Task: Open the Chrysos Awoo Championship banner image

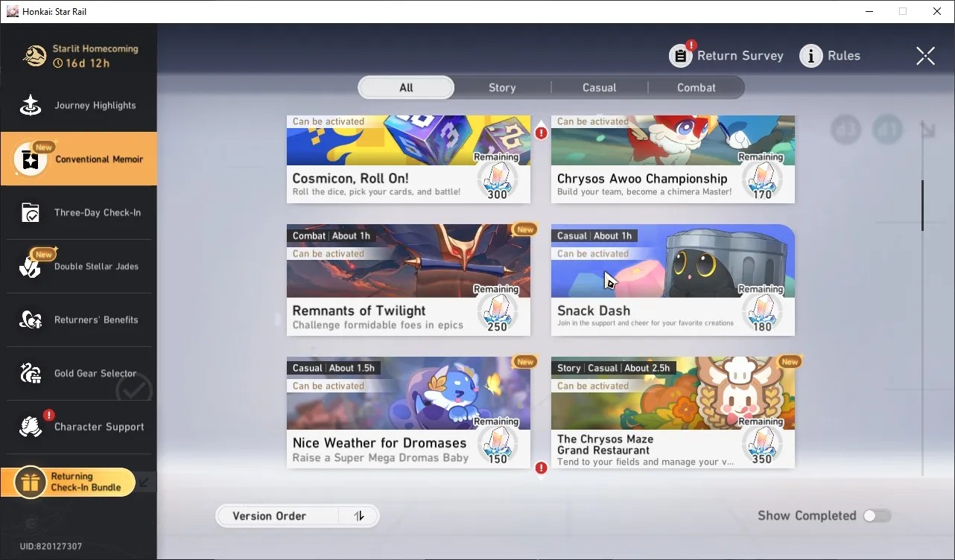Action: click(673, 140)
